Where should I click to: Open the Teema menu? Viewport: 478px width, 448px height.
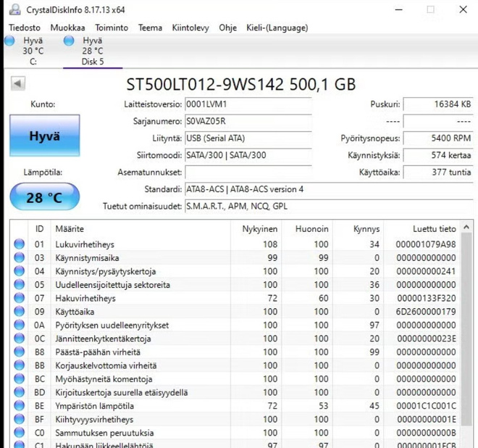[150, 28]
